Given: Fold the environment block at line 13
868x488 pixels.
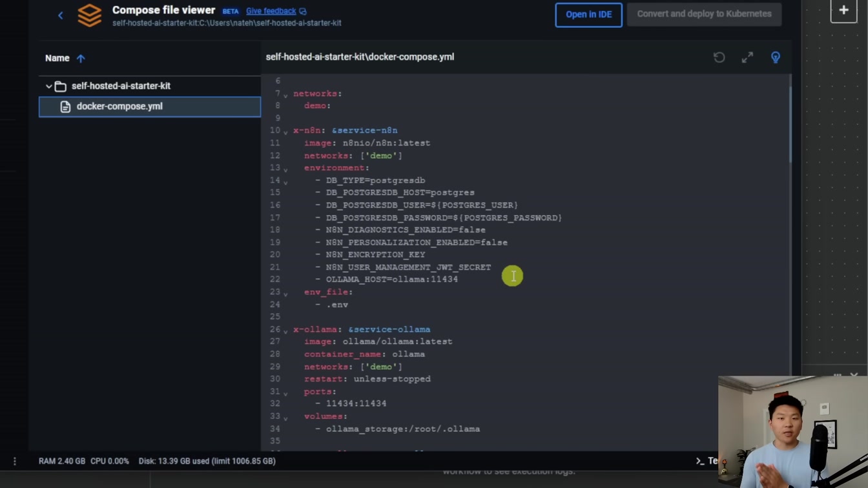Looking at the screenshot, I should [285, 169].
